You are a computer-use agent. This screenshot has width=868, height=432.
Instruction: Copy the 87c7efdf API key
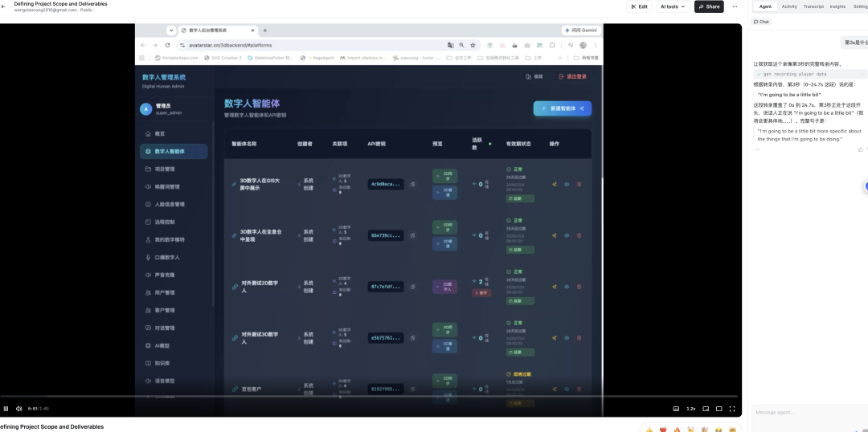coord(413,287)
